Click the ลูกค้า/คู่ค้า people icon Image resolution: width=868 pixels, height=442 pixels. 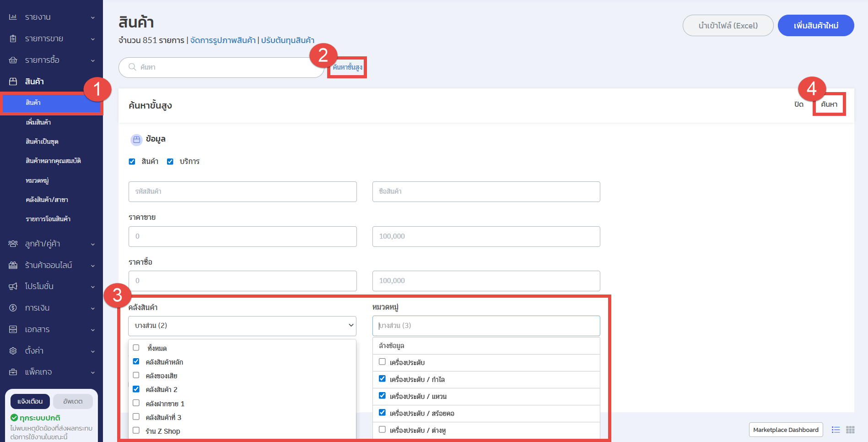[13, 244]
